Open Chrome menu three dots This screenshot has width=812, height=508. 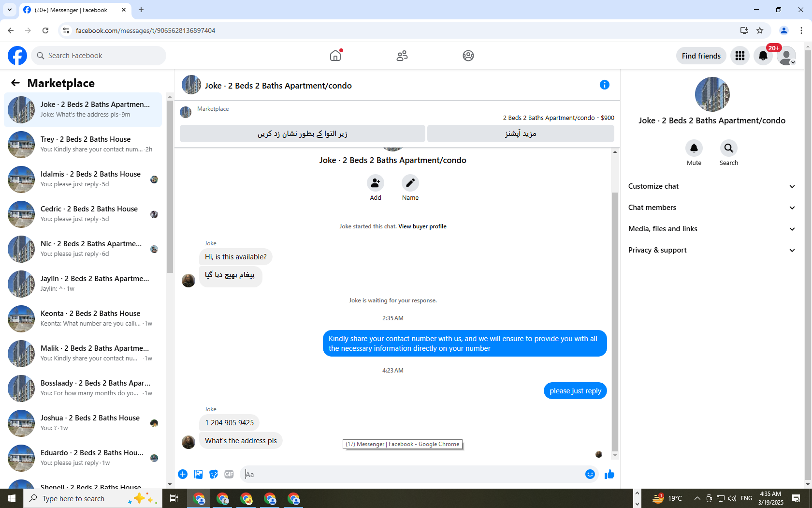click(x=801, y=30)
